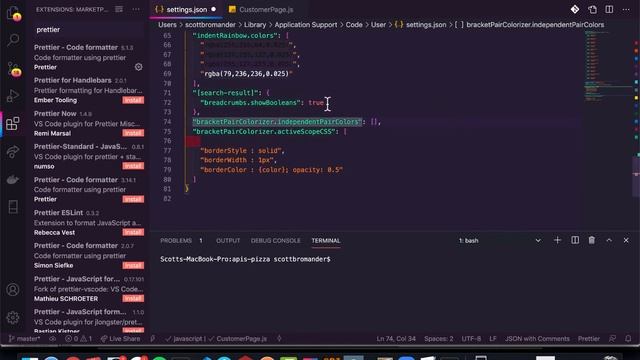This screenshot has width=640, height=360.
Task: Open the terminal selector dropdown 1: bash
Action: pyautogui.click(x=500, y=240)
